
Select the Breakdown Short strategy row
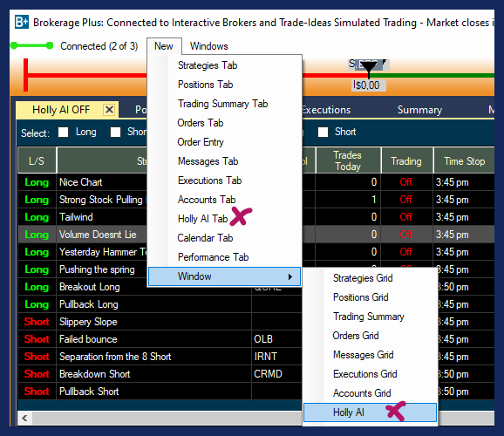click(x=94, y=374)
